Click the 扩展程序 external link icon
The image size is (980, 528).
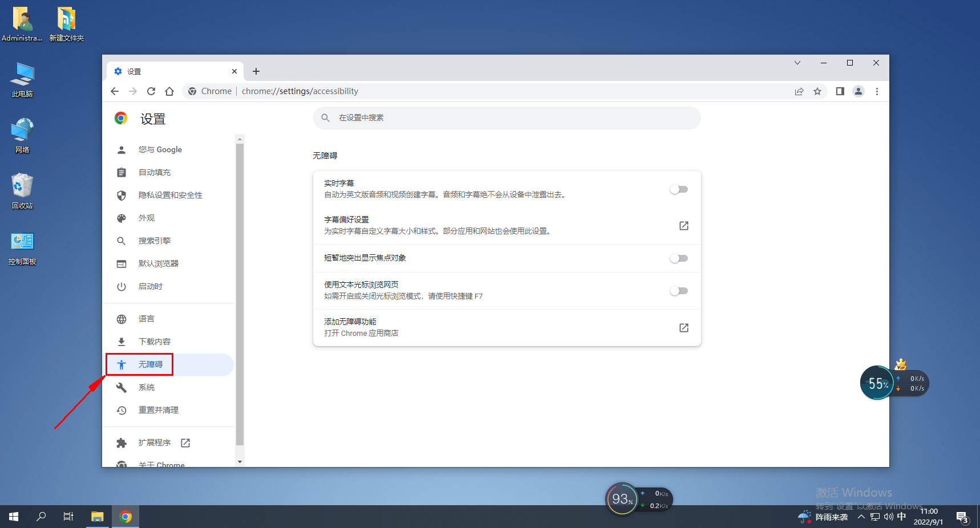click(x=185, y=442)
